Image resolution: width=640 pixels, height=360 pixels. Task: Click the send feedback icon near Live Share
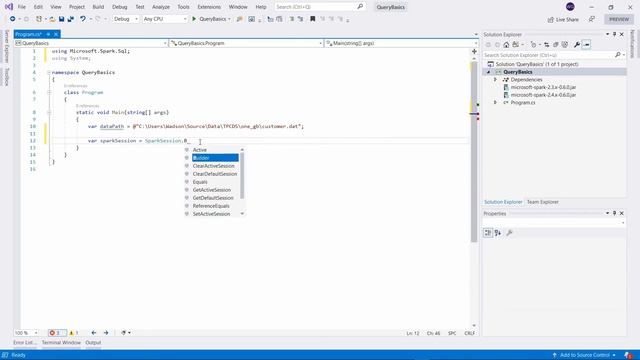[x=592, y=19]
